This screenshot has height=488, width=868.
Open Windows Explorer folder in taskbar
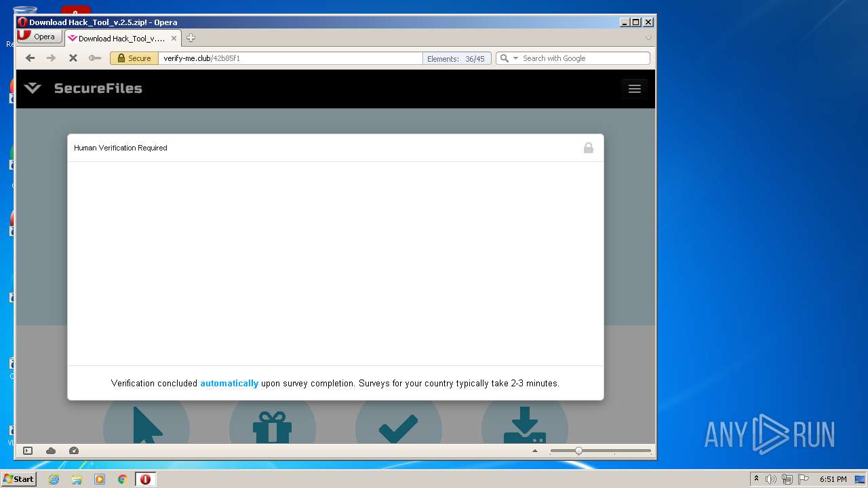point(77,479)
